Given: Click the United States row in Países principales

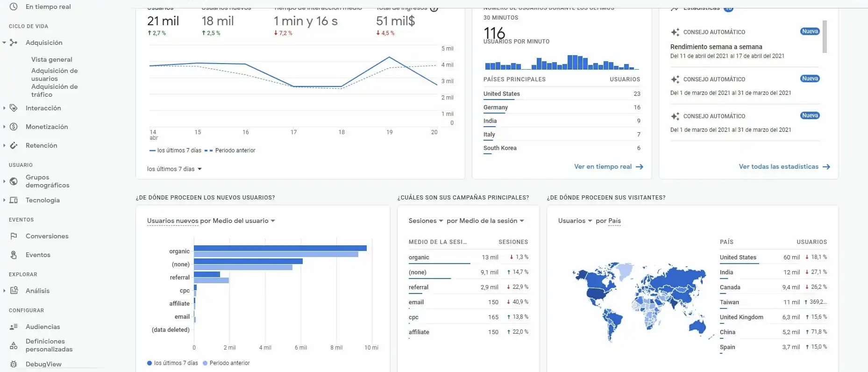Looking at the screenshot, I should tap(562, 94).
